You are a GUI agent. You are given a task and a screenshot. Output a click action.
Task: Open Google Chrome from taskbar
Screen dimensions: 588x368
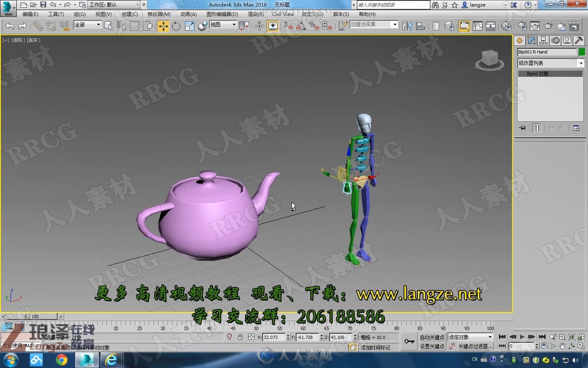pyautogui.click(x=62, y=360)
